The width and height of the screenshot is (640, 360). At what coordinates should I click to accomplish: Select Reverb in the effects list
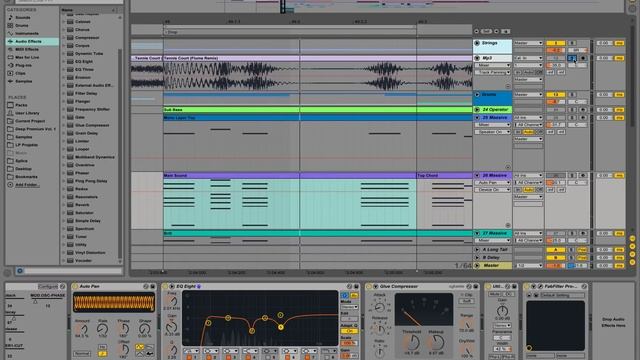pos(82,205)
